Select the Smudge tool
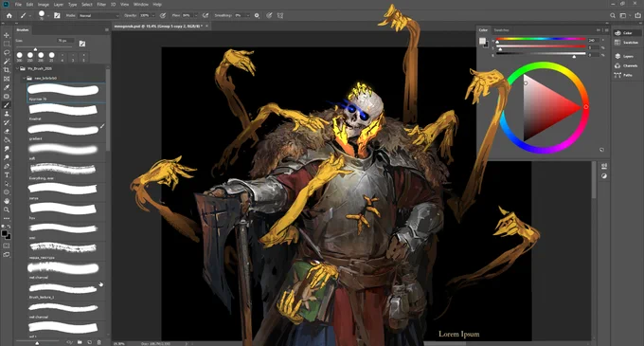Viewport: 644px width, 346px height. (7, 148)
